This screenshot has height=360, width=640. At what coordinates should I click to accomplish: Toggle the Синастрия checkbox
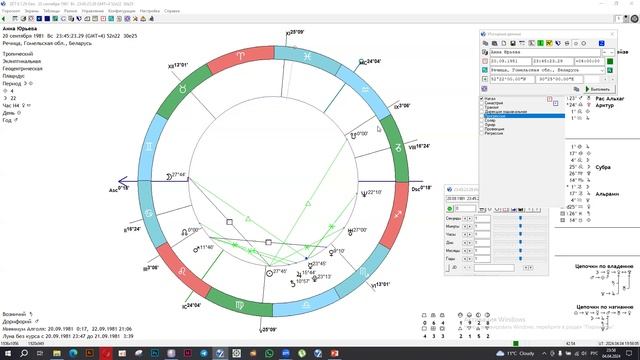click(x=482, y=103)
